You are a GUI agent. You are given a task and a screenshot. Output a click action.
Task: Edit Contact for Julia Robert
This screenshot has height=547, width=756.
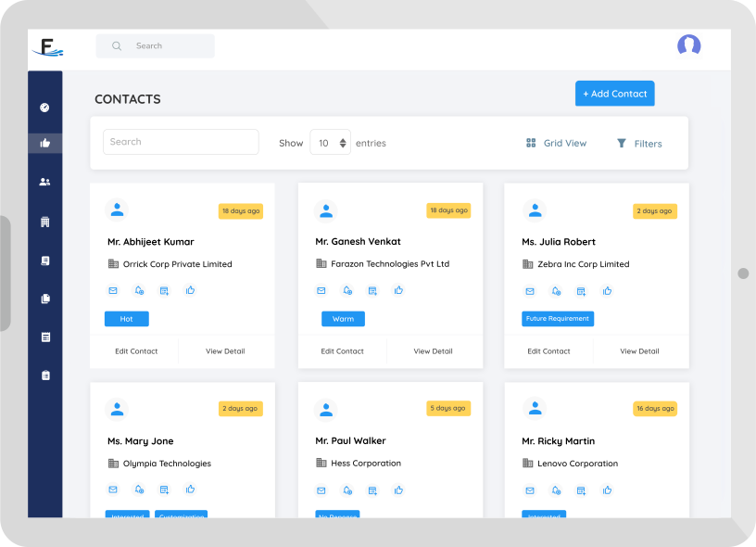[x=548, y=351]
